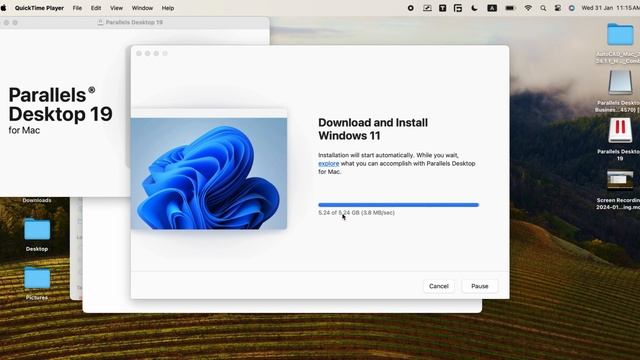Click the Downloads folder label
640x360 pixels.
37,200
